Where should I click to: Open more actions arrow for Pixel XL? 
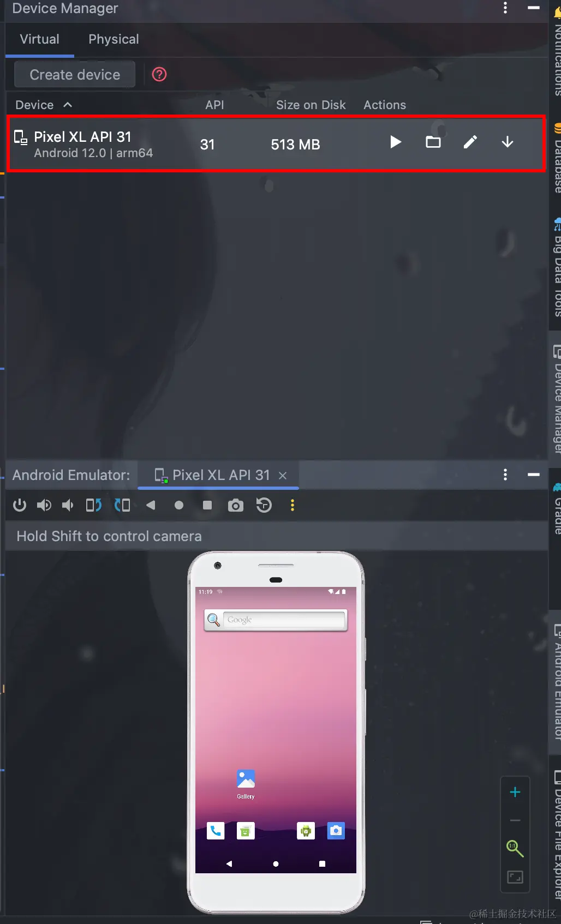508,142
